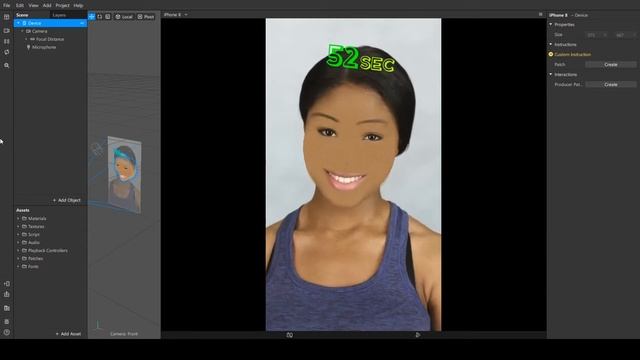Collapse the Properties section
640x360 pixels.
pyautogui.click(x=551, y=24)
